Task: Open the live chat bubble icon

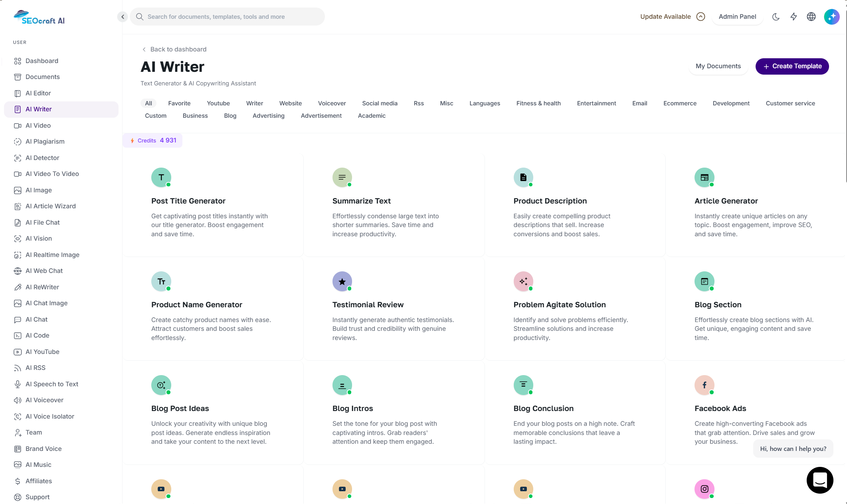Action: click(x=819, y=480)
